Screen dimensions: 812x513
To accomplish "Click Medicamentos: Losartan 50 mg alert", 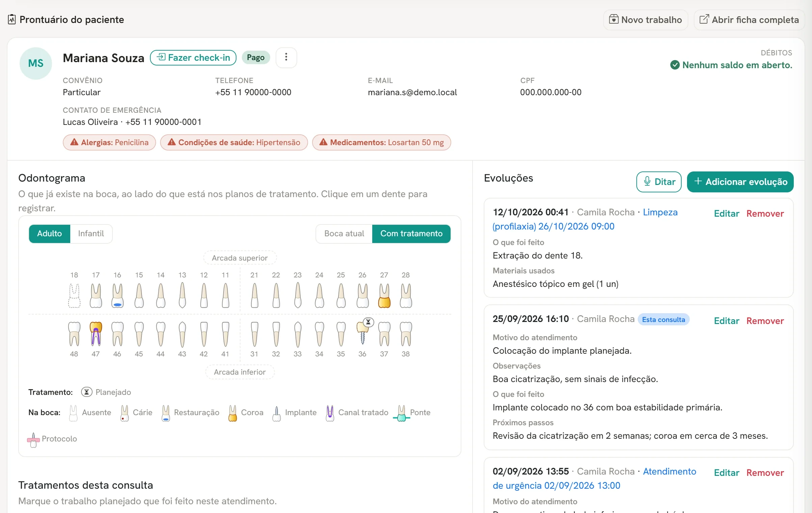I will 382,142.
